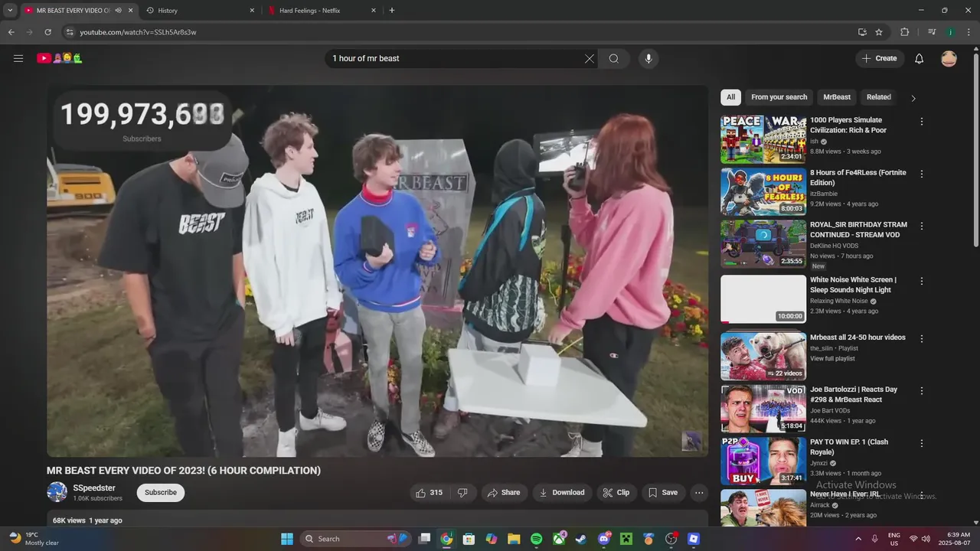
Task: Go to YouTube home via logo
Action: tap(59, 58)
